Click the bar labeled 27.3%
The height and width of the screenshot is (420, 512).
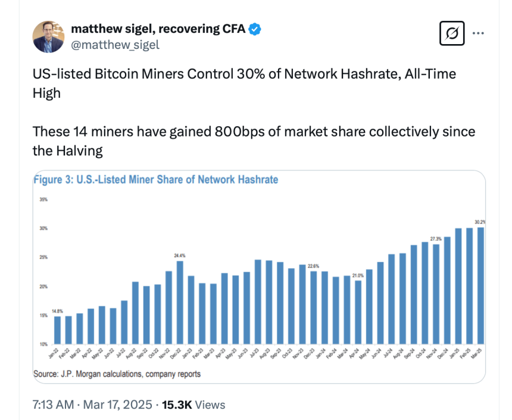point(436,294)
